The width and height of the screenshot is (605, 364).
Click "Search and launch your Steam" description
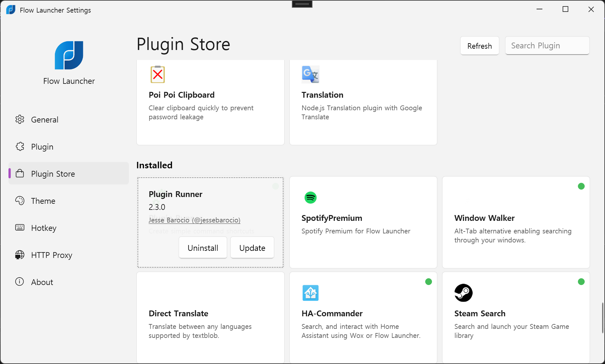[511, 331]
